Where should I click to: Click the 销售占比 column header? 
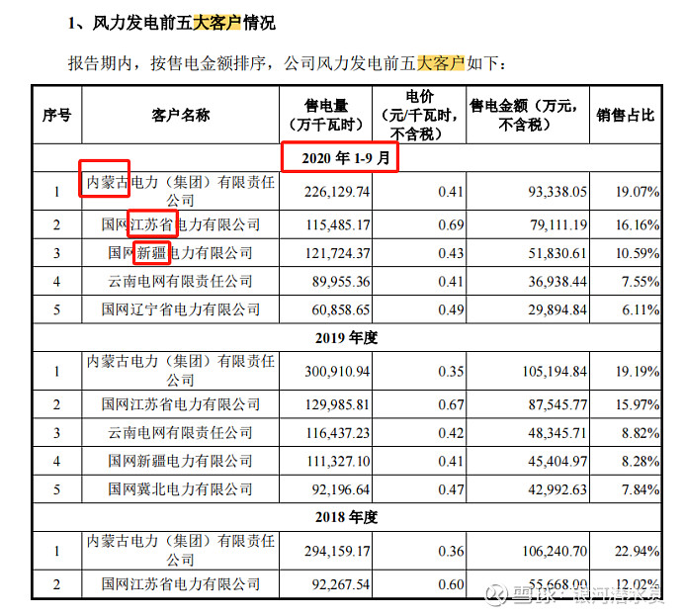[x=625, y=116]
